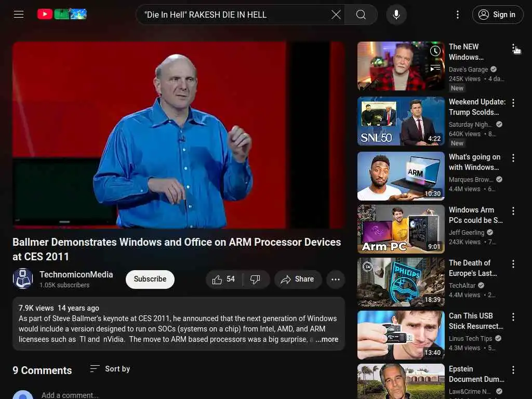Screen dimensions: 532x399
Task: Like the video with thumbs up
Action: coord(223,279)
